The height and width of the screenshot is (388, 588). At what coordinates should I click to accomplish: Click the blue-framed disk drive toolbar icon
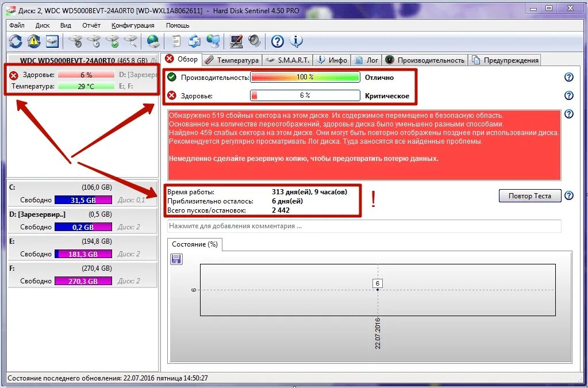click(52, 41)
